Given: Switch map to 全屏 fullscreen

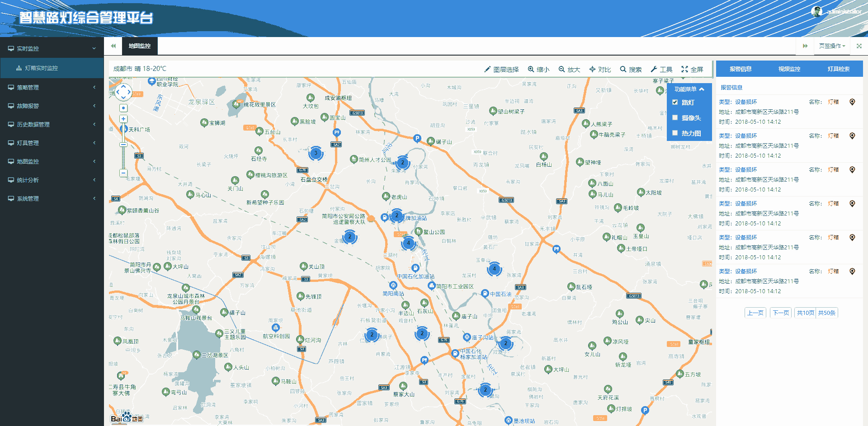Looking at the screenshot, I should tap(692, 69).
